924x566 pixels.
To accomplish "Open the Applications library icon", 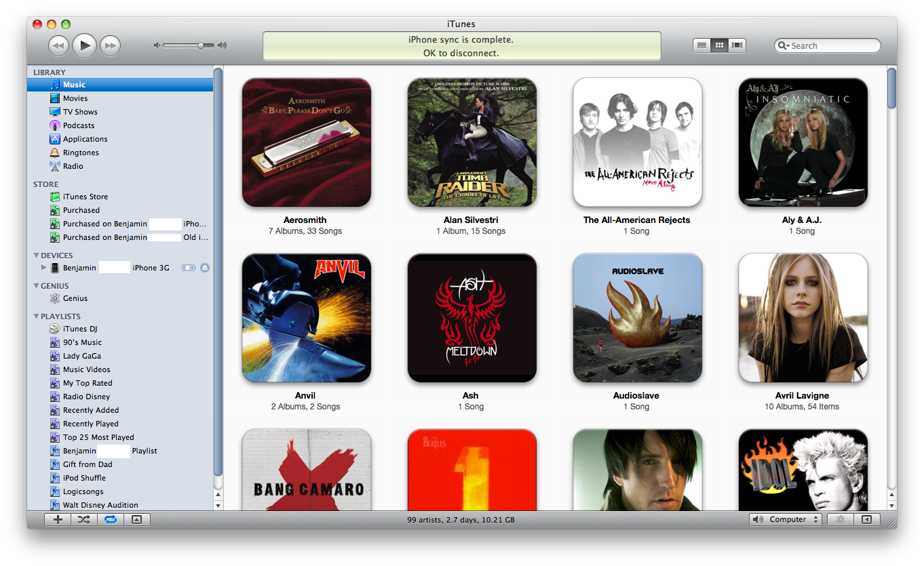I will point(55,139).
